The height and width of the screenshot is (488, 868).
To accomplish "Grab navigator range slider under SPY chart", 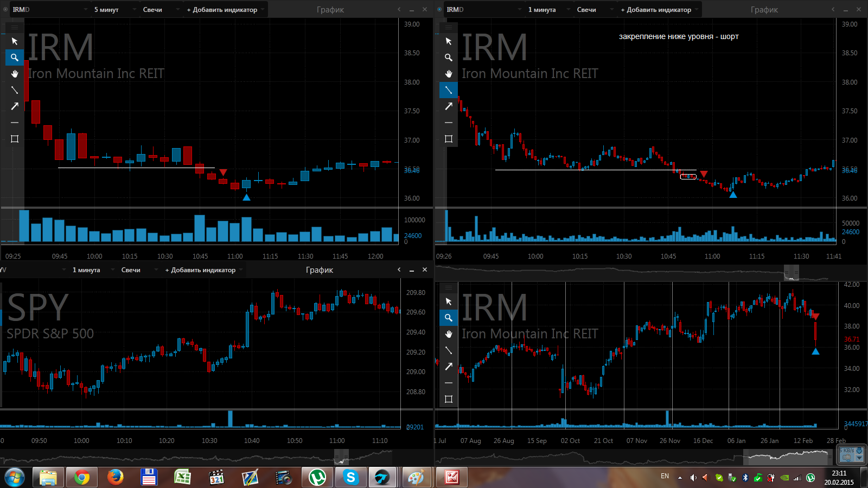I will tap(341, 457).
